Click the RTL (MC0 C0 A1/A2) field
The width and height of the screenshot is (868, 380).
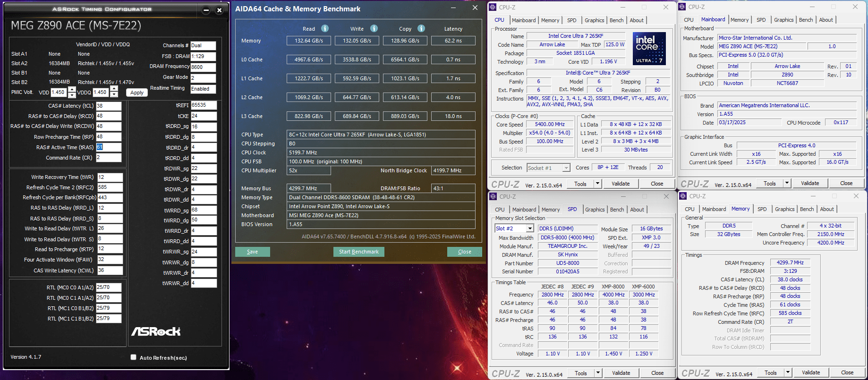(x=109, y=287)
